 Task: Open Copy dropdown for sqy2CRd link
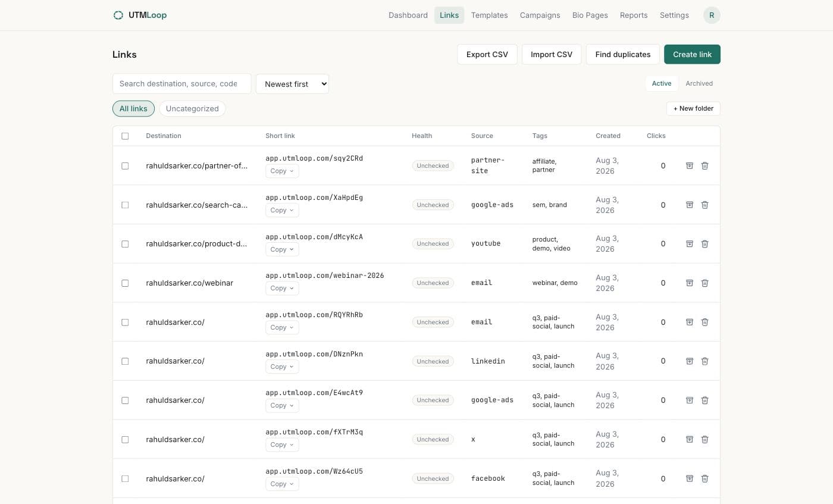282,171
